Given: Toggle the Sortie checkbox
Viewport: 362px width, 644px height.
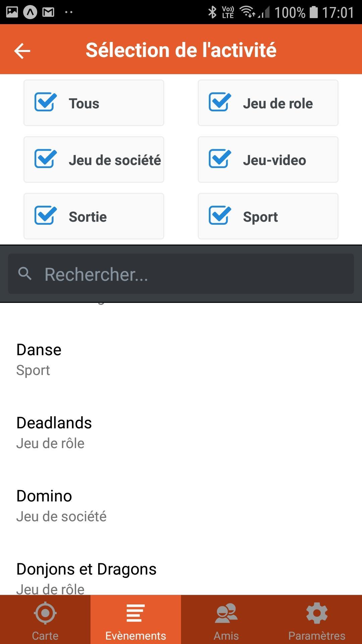Looking at the screenshot, I should (46, 216).
